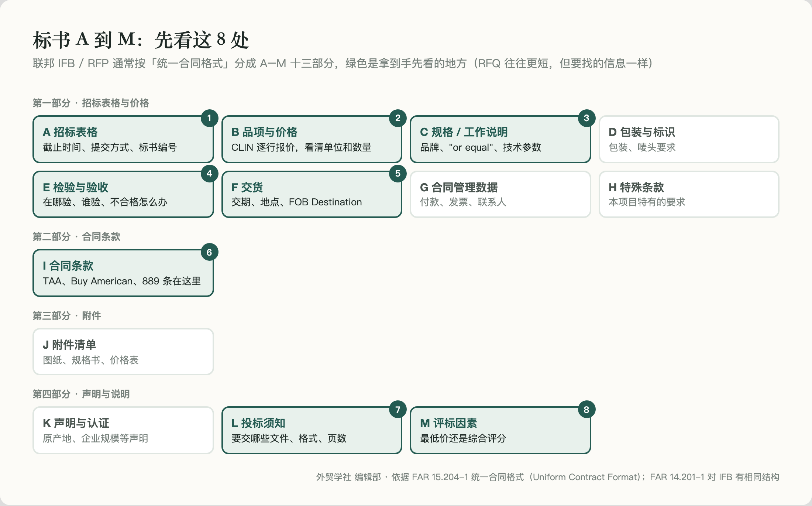The width and height of the screenshot is (812, 506).
Task: Click the "D 包装与标识" card
Action: tap(689, 139)
